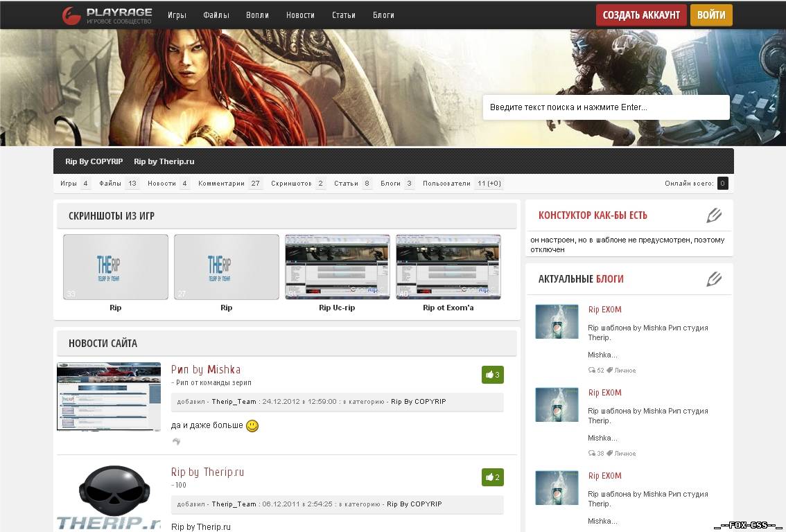Click the comments icon showing 52
This screenshot has width=786, height=532.
pyautogui.click(x=591, y=371)
